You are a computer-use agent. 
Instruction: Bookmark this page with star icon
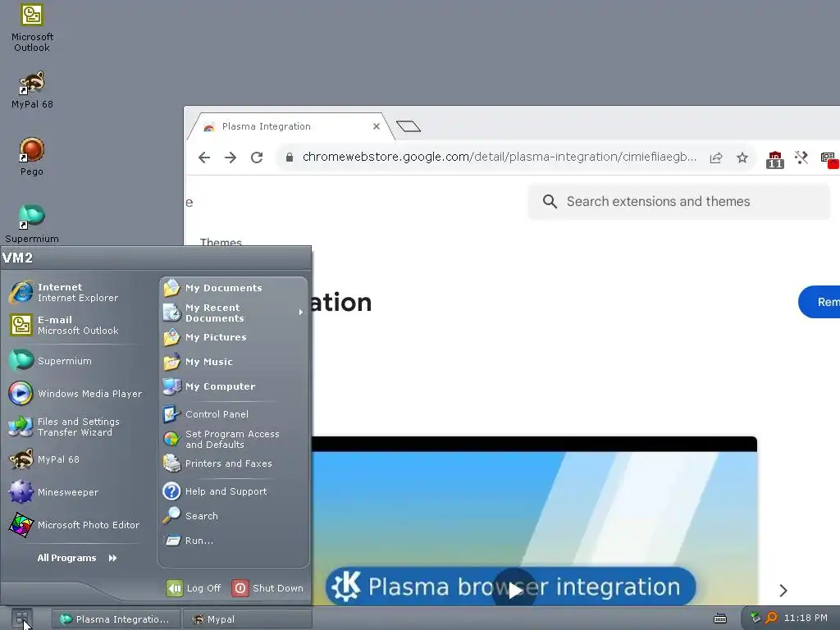(x=742, y=157)
